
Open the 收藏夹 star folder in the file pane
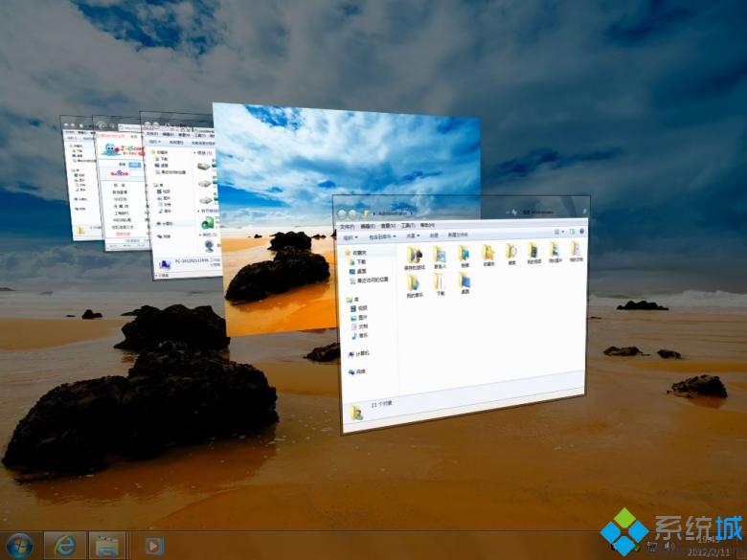coord(488,253)
